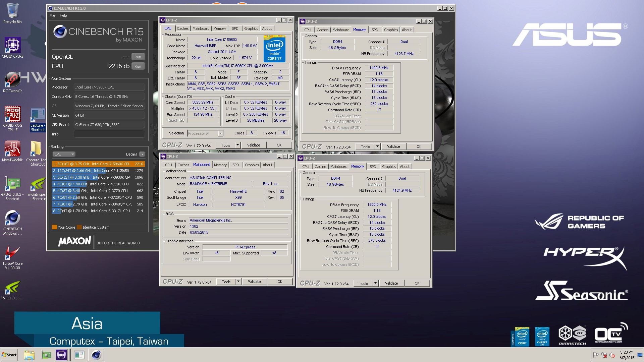644x362 pixels.
Task: Click OK in CPU-Z CPU window
Action: tap(279, 145)
